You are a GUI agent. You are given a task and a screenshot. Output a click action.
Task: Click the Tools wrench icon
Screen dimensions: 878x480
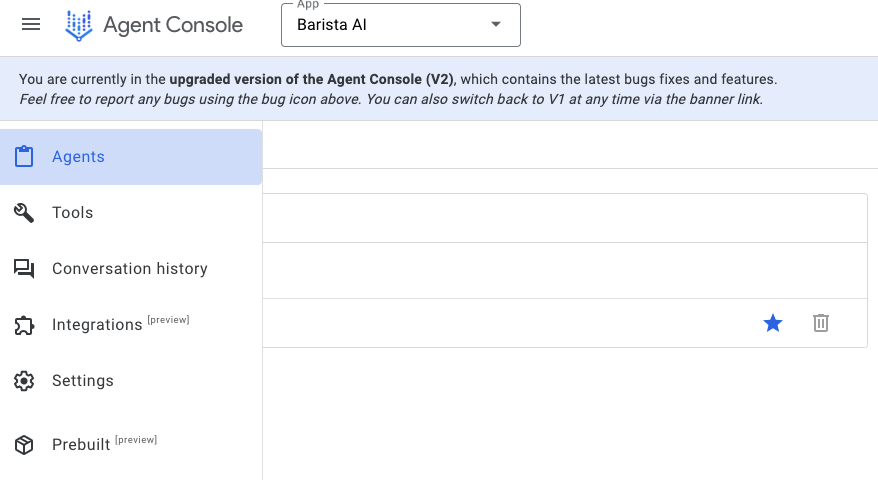[24, 213]
